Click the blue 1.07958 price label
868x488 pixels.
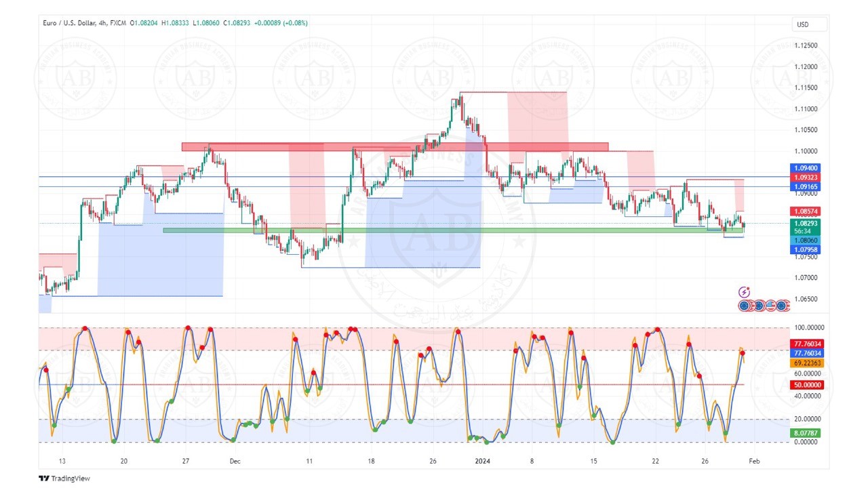coord(805,250)
